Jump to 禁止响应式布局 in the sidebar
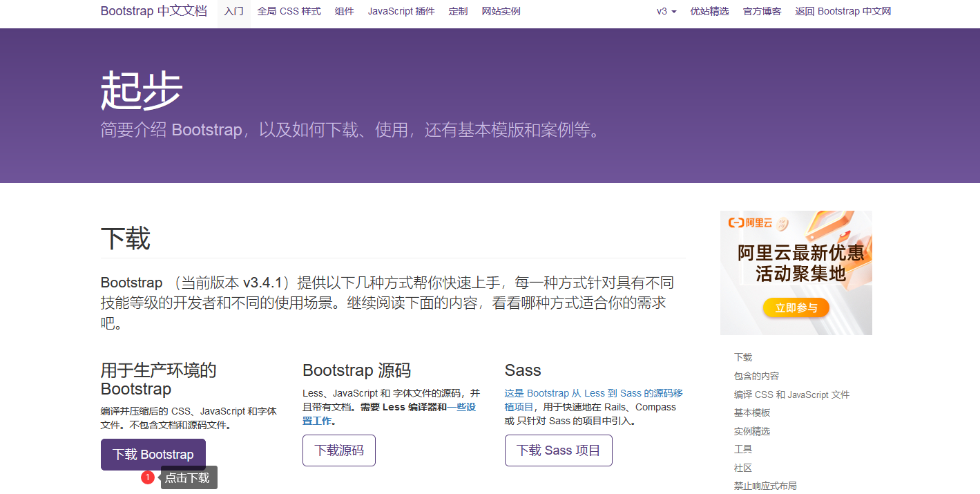The width and height of the screenshot is (980, 494). 765,486
